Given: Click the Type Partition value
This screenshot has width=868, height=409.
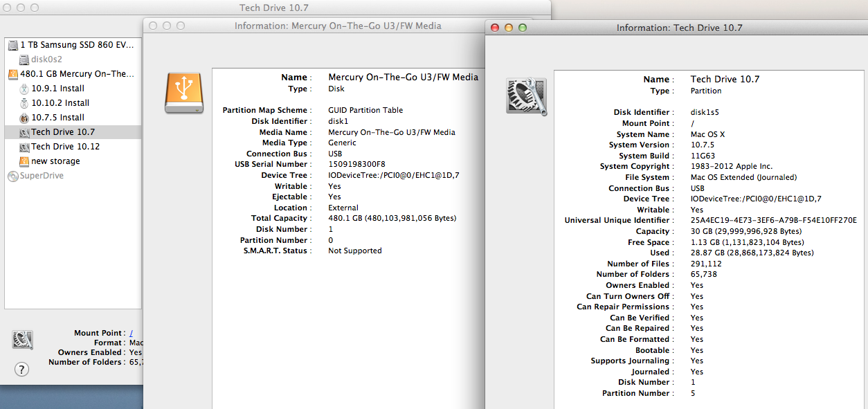Looking at the screenshot, I should (x=706, y=91).
